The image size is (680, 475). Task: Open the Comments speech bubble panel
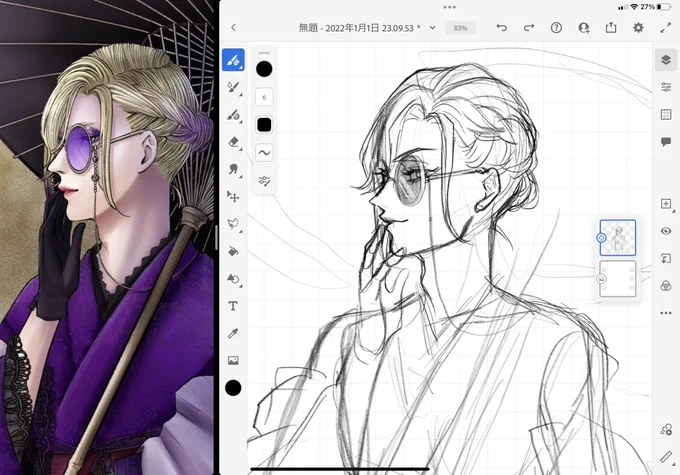(666, 141)
